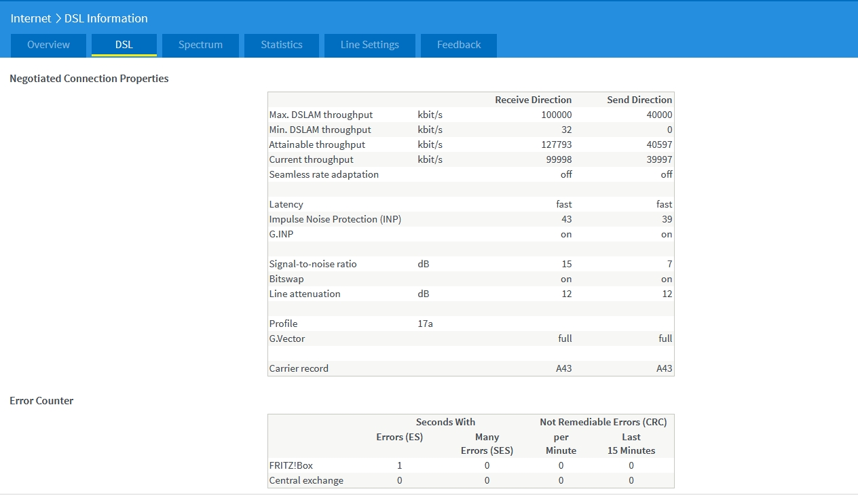Click the Signal-to-noise ratio row label
Viewport: 858px width, 504px height.
312,264
